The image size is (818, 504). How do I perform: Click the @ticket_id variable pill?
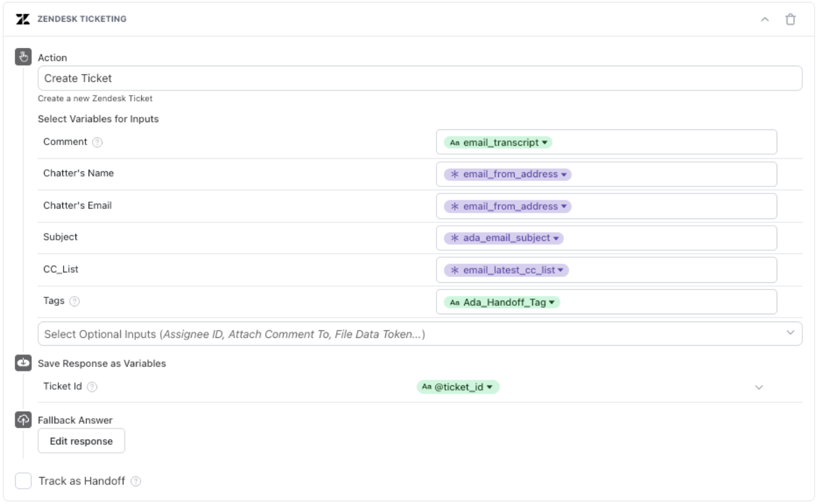click(458, 387)
